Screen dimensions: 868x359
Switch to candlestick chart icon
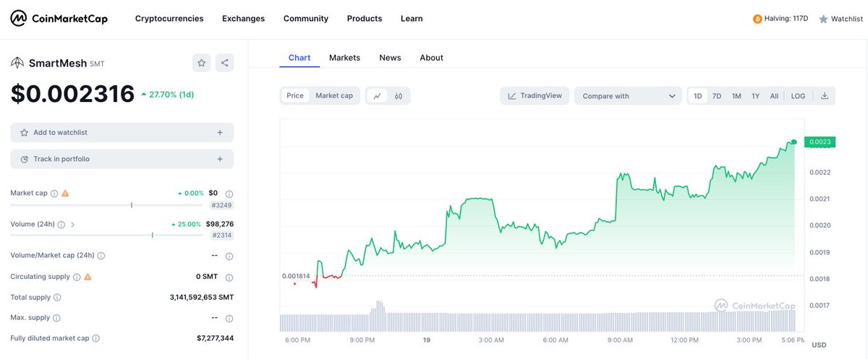pyautogui.click(x=399, y=95)
